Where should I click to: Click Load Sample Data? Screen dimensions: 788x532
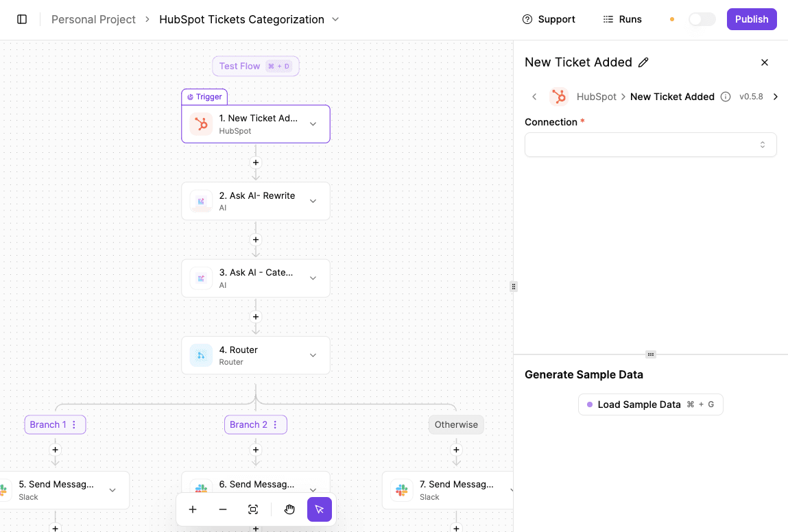click(650, 404)
